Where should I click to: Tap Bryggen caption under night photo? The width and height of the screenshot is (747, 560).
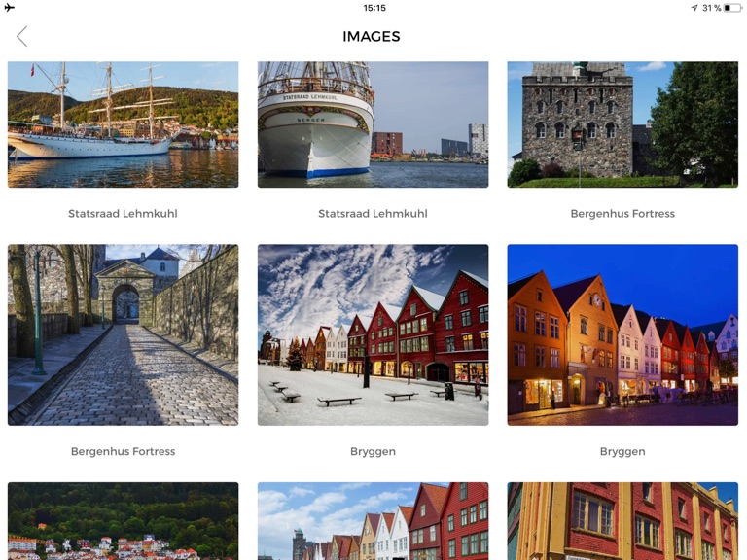622,451
